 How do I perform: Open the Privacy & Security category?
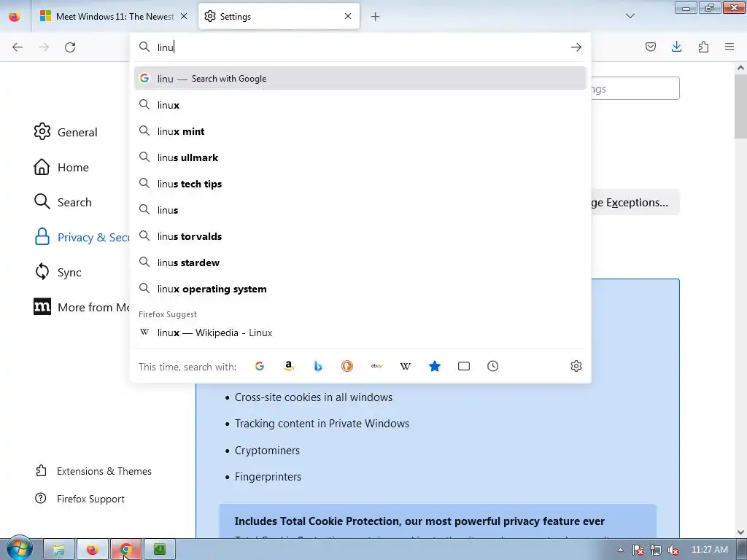click(x=81, y=237)
